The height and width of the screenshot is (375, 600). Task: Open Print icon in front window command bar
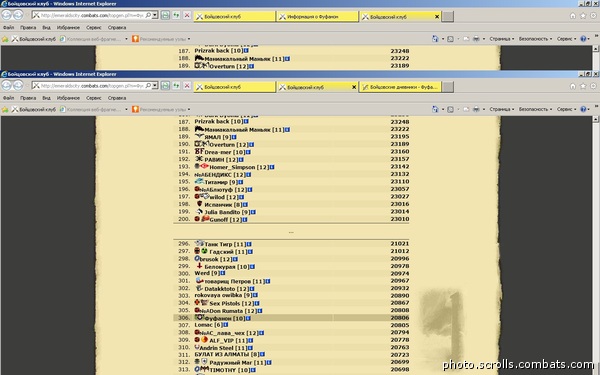tap(476, 109)
